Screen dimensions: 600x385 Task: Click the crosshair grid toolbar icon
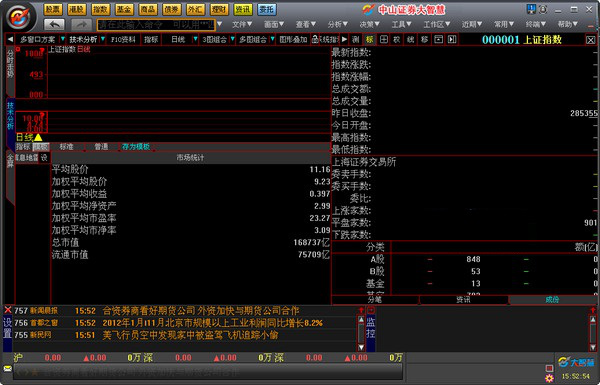383,39
